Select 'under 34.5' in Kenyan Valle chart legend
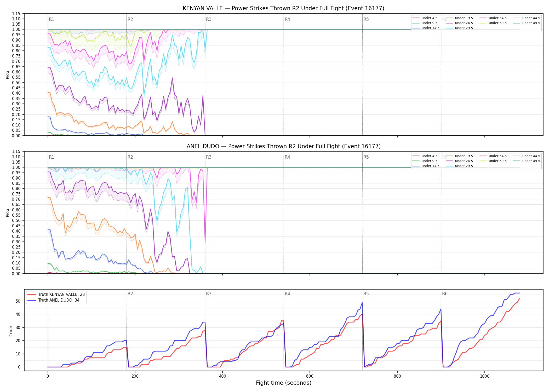The height and width of the screenshot is (392, 549). point(493,18)
